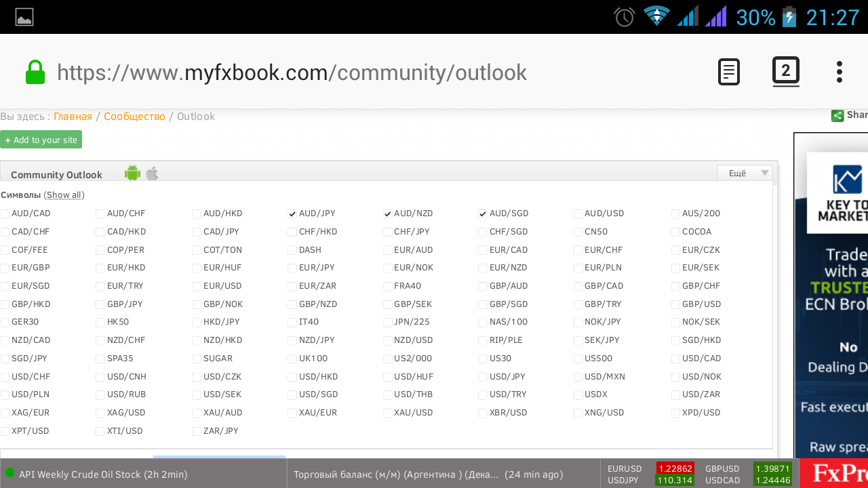The width and height of the screenshot is (868, 488).
Task: Tap the Android app icon next to Community Outlook
Action: tap(132, 174)
